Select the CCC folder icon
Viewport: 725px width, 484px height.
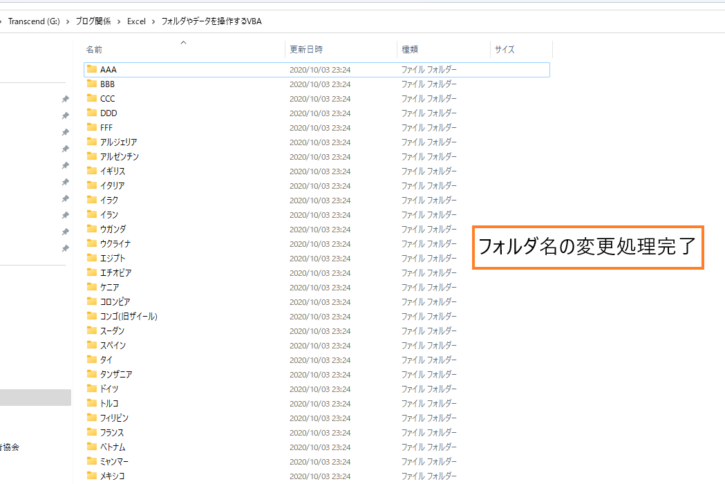(x=91, y=99)
